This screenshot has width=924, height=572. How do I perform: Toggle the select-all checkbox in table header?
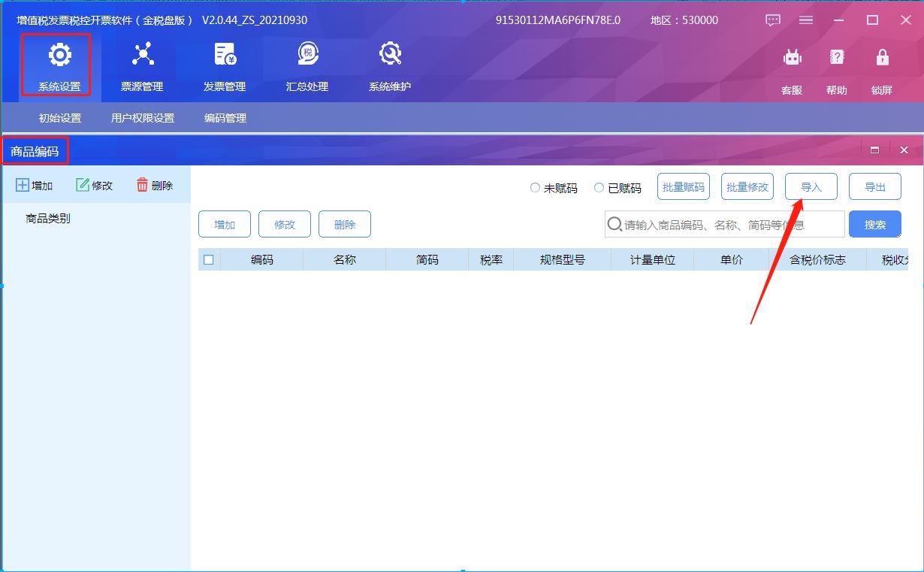point(209,259)
